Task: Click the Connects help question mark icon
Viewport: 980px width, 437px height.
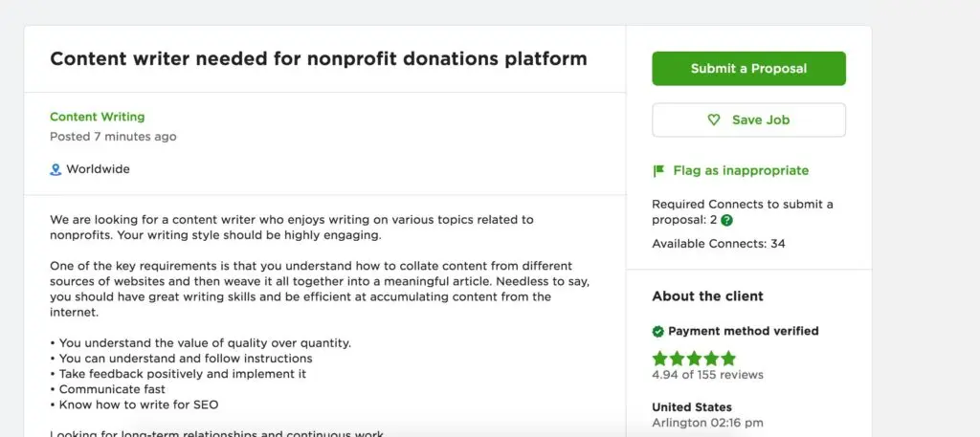Action: pos(727,220)
